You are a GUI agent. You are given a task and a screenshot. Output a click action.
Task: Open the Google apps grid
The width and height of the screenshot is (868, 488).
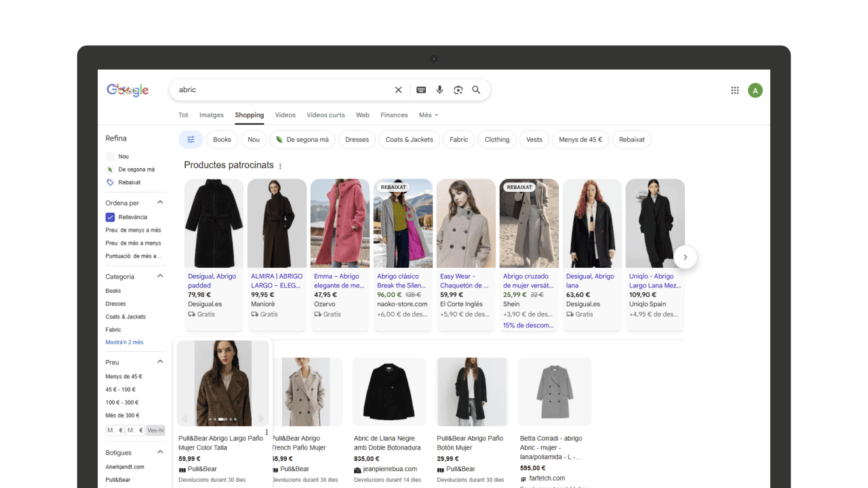click(x=734, y=90)
